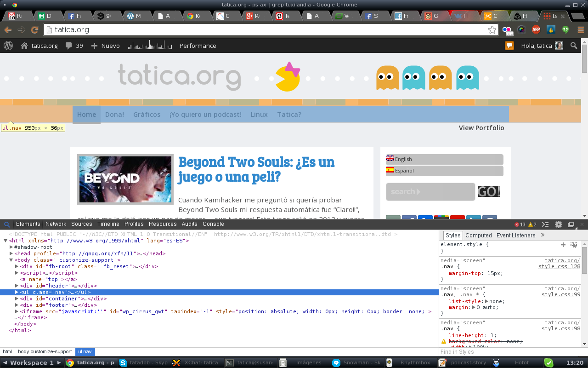Click the Beyond Two Souls thumbnail image
Viewport: 588px width, 368px height.
[x=125, y=179]
